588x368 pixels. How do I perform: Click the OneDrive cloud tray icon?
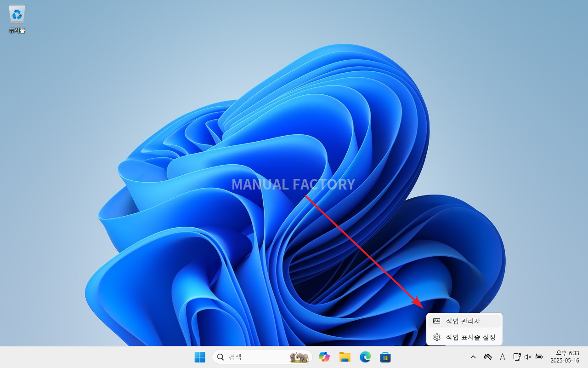tap(488, 357)
